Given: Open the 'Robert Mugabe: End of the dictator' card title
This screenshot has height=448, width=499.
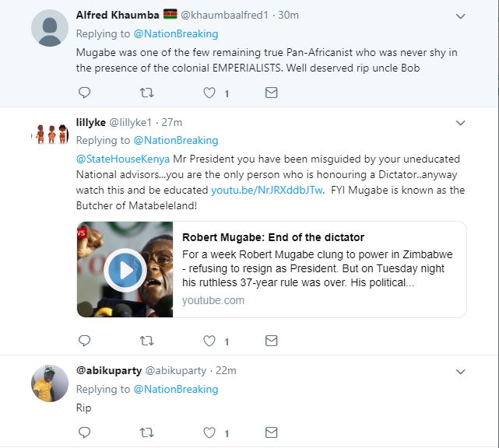Looking at the screenshot, I should [x=272, y=237].
